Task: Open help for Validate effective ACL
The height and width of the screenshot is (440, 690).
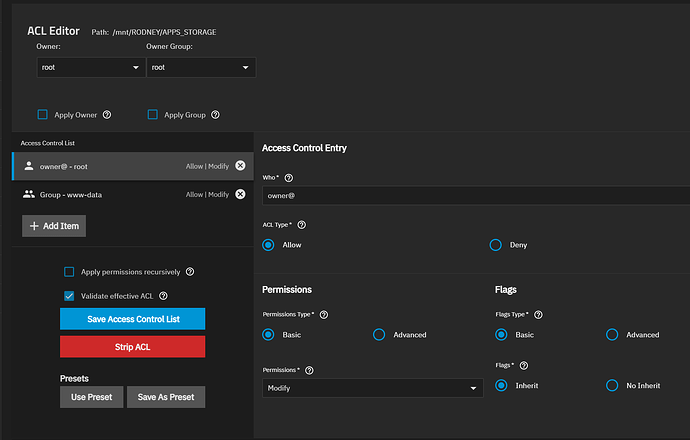Action: tap(163, 296)
